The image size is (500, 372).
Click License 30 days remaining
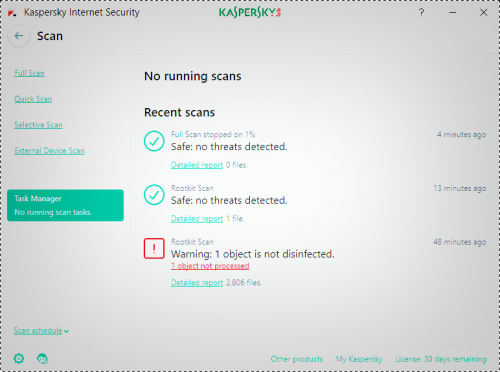click(441, 359)
